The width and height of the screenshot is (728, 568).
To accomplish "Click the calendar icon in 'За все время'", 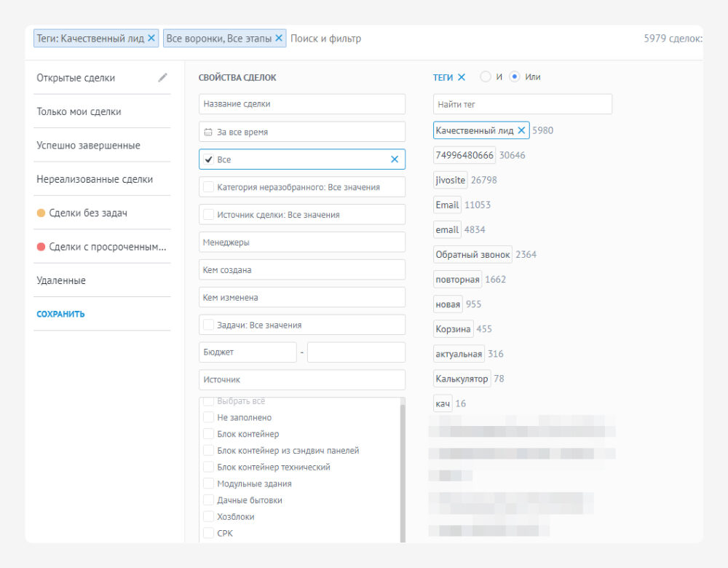I will click(207, 133).
